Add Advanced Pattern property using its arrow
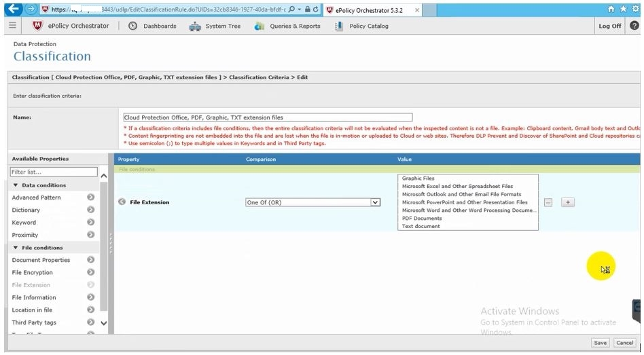This screenshot has width=644, height=355. [90, 198]
